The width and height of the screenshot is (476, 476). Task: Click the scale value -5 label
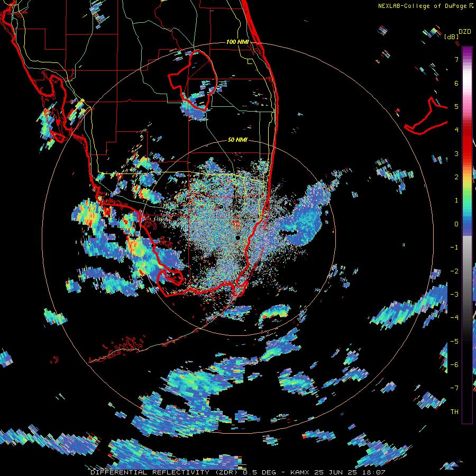pyautogui.click(x=454, y=342)
